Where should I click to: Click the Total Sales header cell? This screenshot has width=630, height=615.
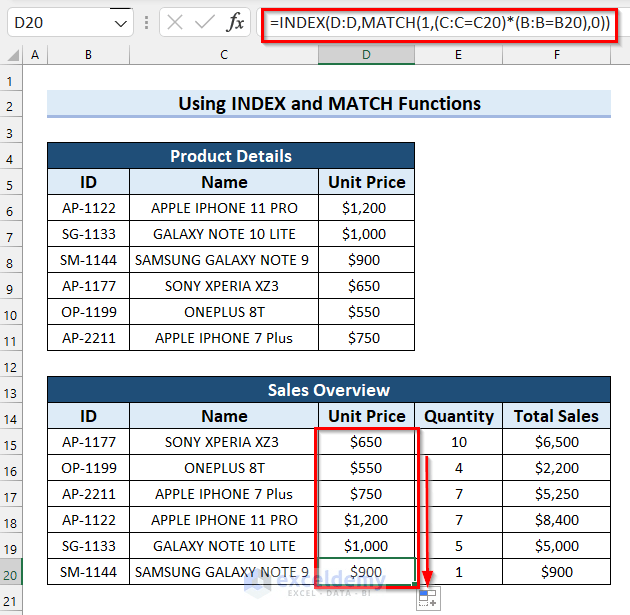[x=556, y=416]
